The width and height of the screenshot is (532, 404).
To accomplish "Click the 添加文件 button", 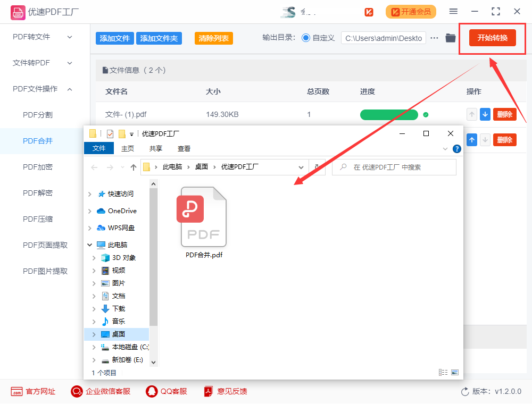I will point(115,38).
